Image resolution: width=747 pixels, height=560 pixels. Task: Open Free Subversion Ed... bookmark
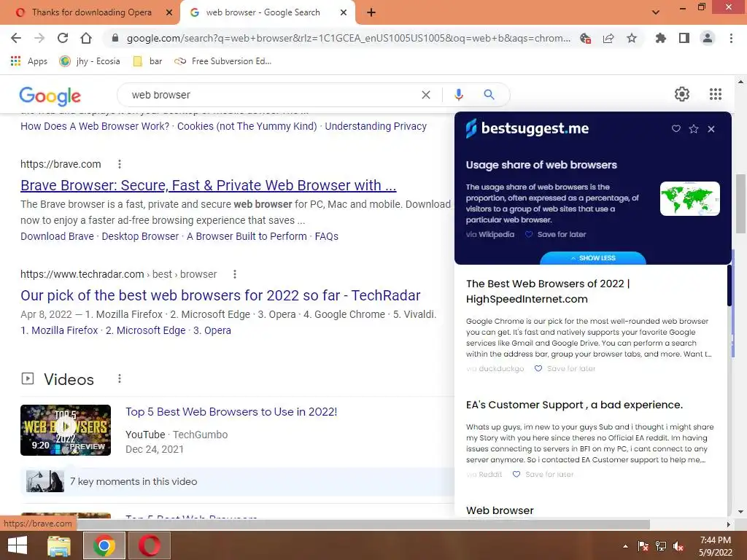(x=223, y=61)
